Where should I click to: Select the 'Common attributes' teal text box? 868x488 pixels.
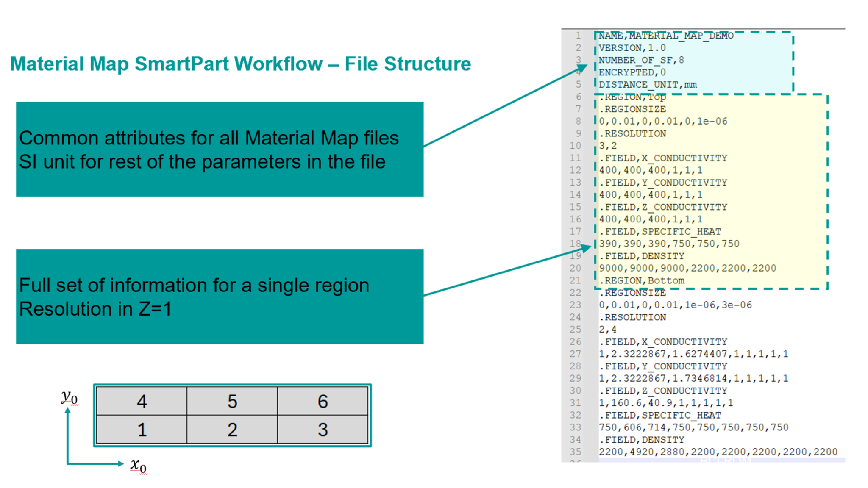[x=220, y=149]
